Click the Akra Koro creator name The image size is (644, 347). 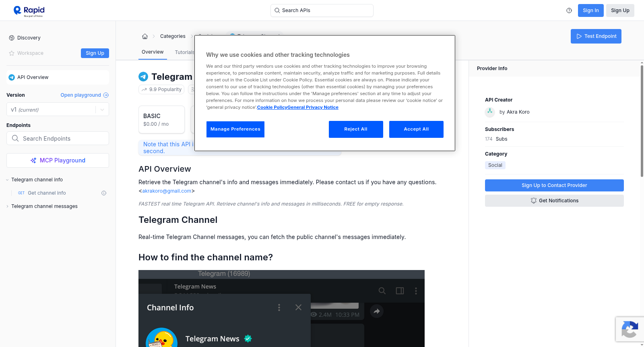518,112
